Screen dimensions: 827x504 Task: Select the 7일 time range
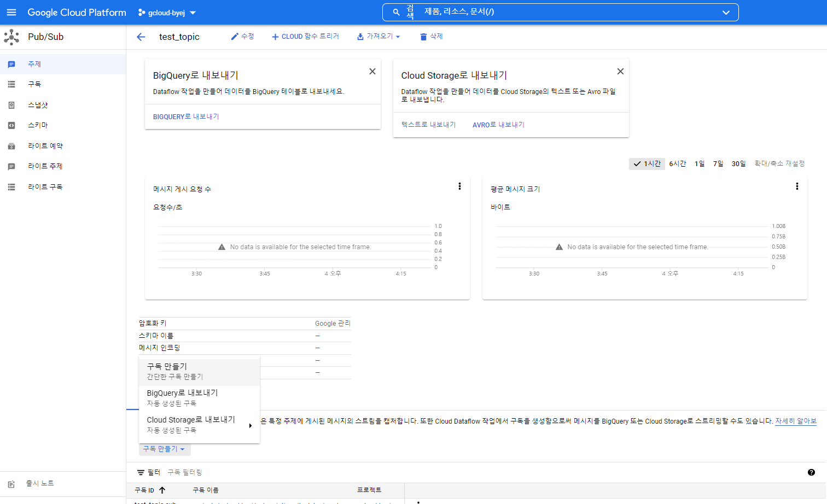(x=718, y=163)
